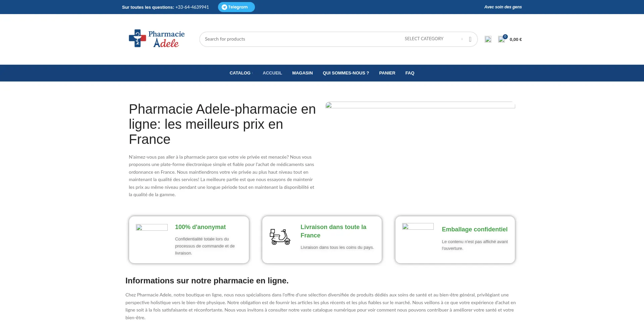644x333 pixels.
Task: Open QUI SOMMES-NOUS ? page
Action: point(346,73)
